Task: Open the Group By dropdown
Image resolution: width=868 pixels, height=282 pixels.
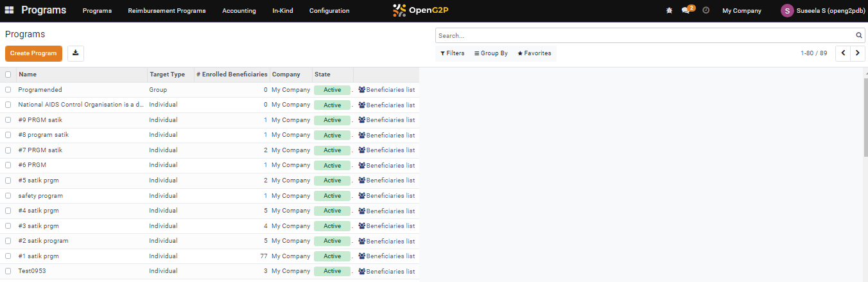Action: click(x=491, y=53)
